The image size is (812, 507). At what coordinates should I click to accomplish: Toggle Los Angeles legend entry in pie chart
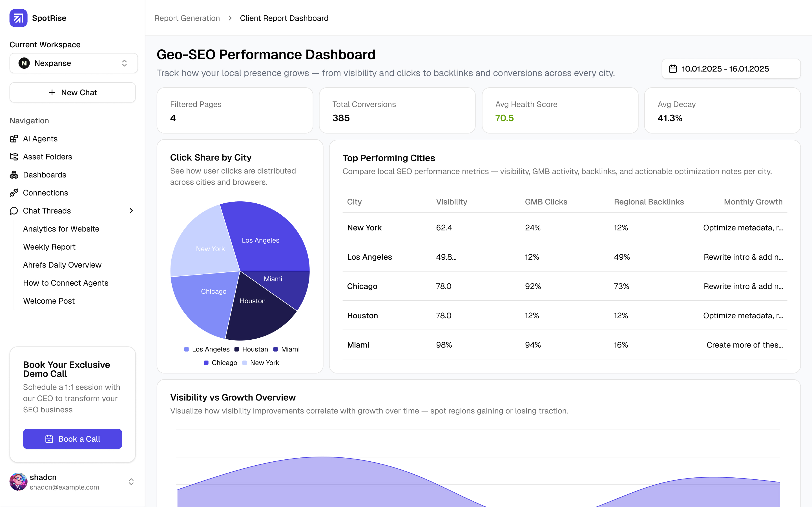207,349
